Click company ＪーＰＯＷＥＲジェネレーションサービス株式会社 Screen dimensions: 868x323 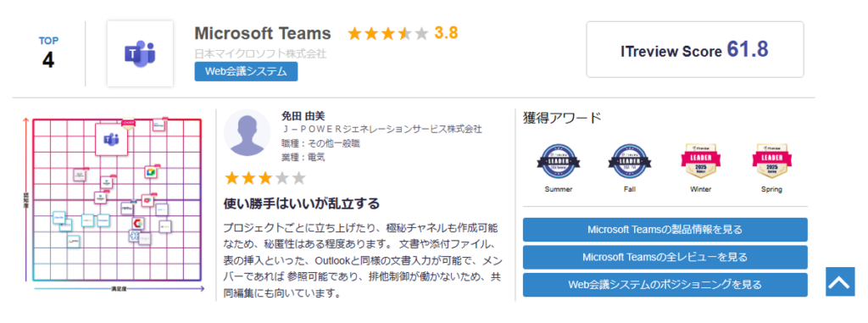pyautogui.click(x=381, y=129)
